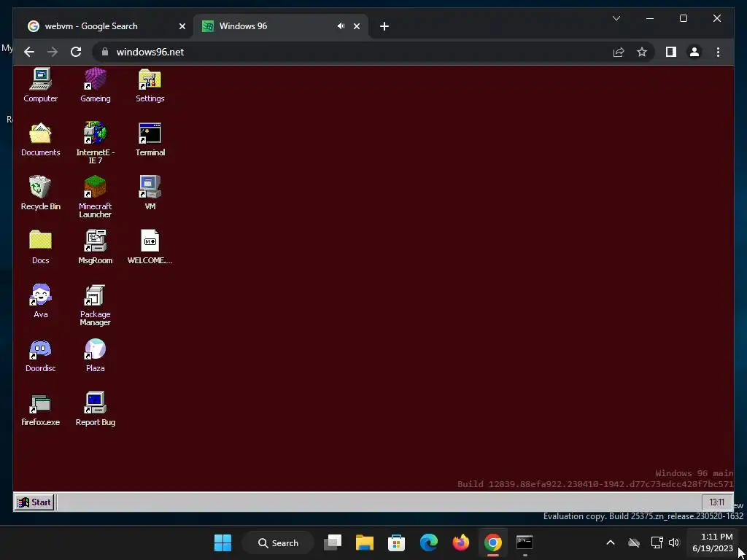This screenshot has height=560, width=747.
Task: Open the Report Bug shortcut
Action: click(x=96, y=410)
